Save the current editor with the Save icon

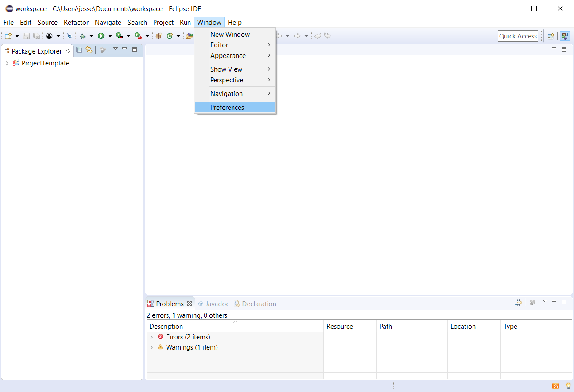pyautogui.click(x=26, y=35)
